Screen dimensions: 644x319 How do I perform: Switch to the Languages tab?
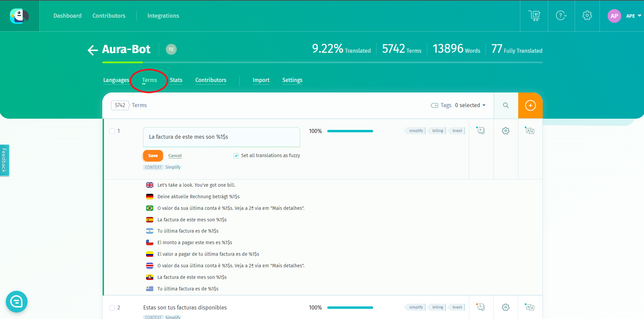pos(116,80)
